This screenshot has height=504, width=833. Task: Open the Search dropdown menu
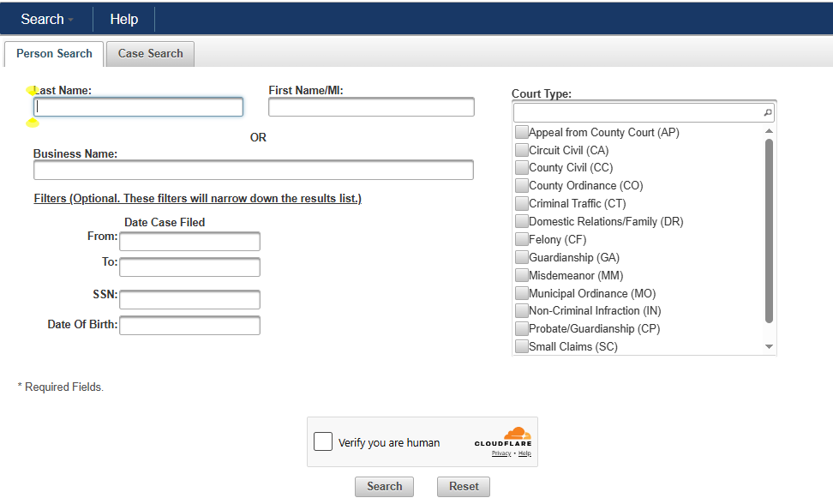46,19
